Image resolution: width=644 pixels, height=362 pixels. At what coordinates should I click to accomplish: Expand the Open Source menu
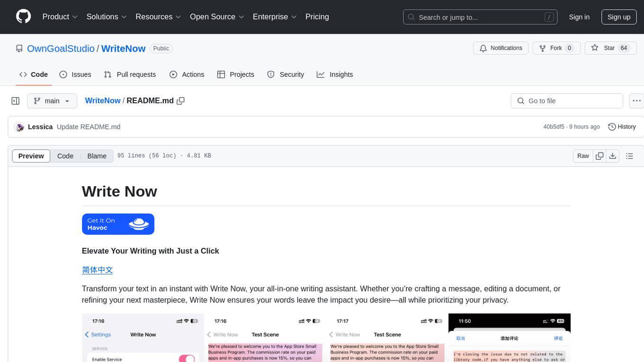[217, 17]
